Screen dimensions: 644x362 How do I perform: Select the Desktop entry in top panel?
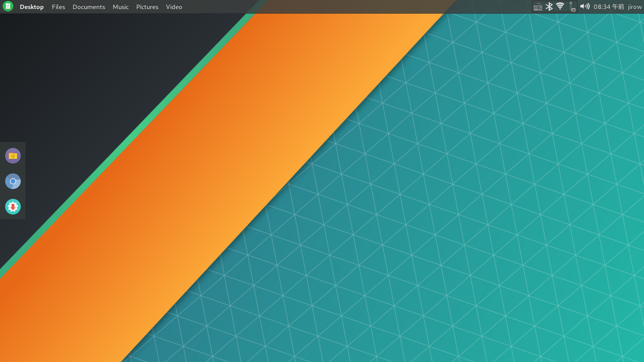click(32, 7)
